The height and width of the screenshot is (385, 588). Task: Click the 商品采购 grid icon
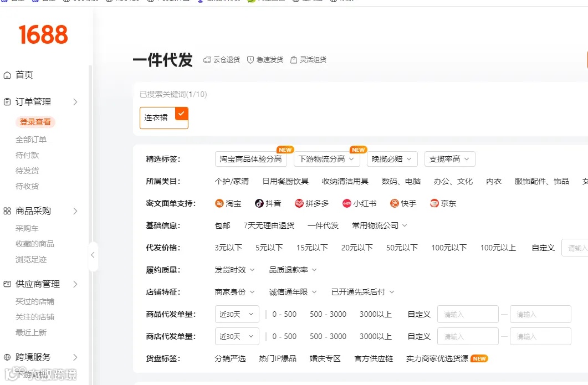(x=7, y=211)
